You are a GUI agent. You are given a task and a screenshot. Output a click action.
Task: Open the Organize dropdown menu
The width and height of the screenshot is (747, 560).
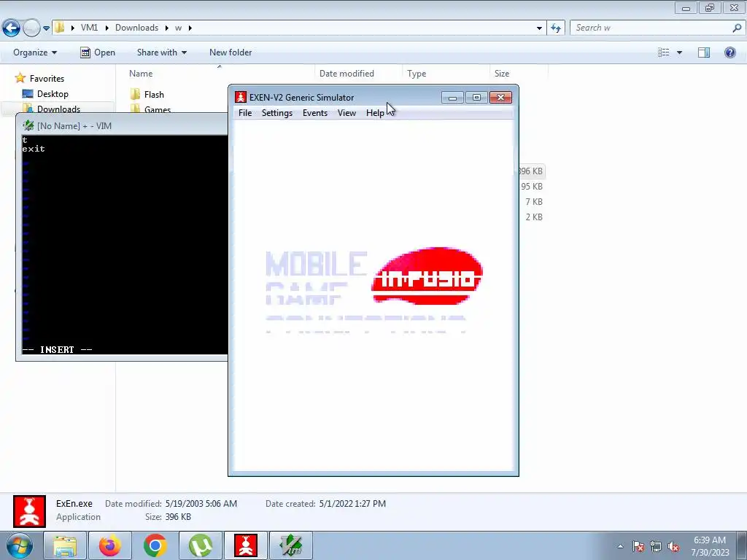[35, 52]
